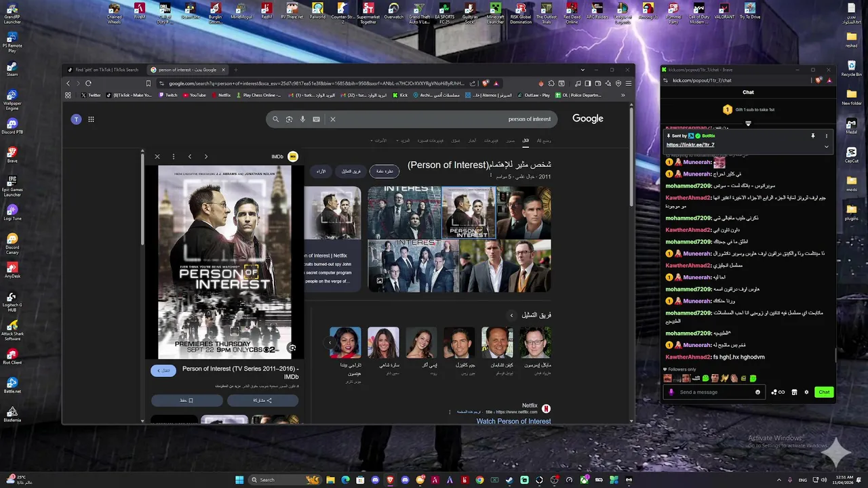
Task: Open the Netflix bookmark
Action: (220, 96)
